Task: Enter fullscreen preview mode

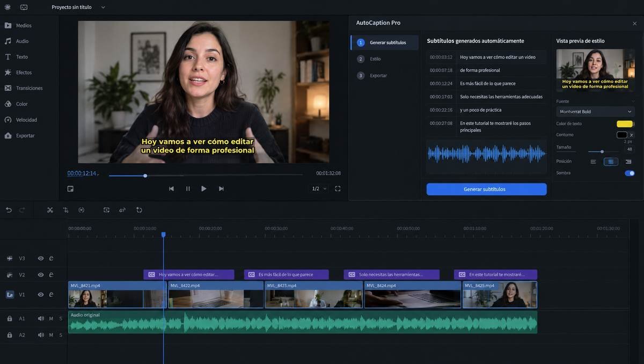Action: tap(338, 188)
